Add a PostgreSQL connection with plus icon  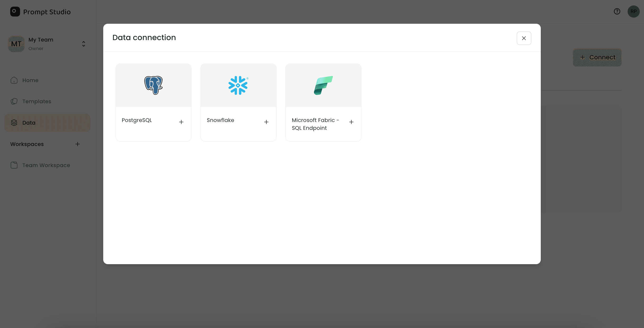[181, 122]
